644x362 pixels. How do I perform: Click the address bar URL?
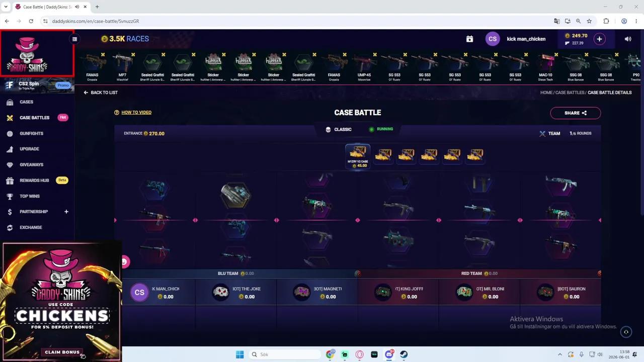pos(96,21)
